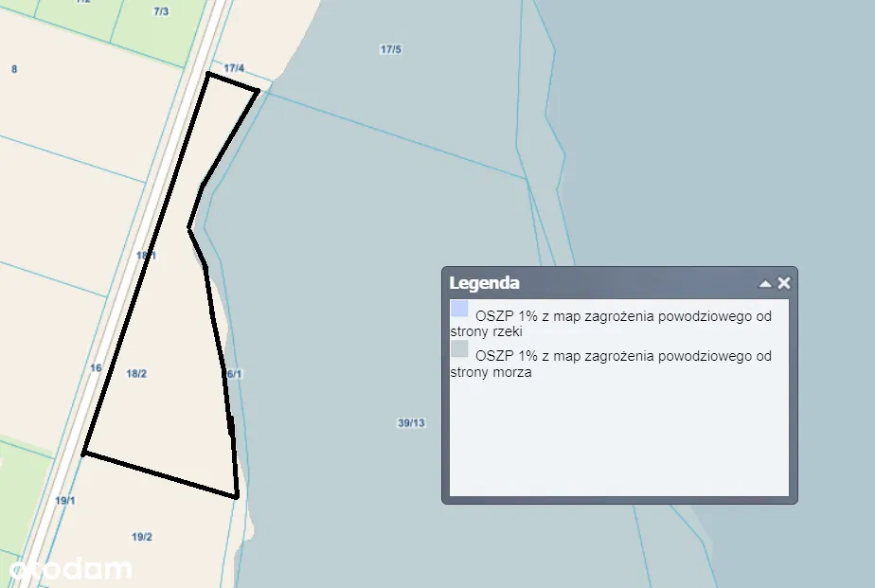This screenshot has height=588, width=875.
Task: Click parcel label 19/2
Action: tap(142, 537)
